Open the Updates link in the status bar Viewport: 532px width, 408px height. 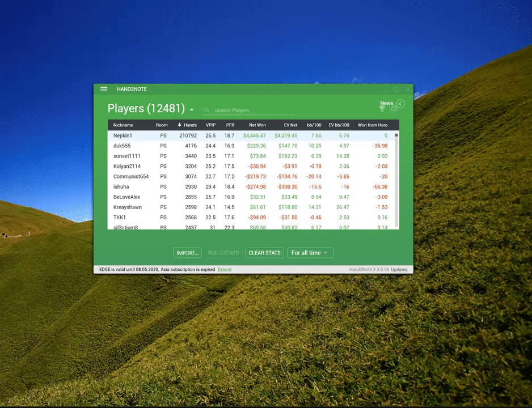tap(399, 269)
